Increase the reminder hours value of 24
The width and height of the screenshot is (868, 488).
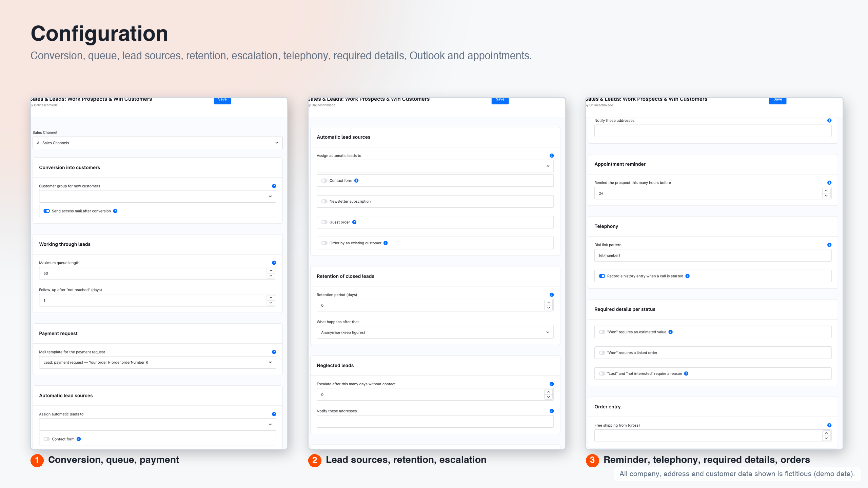[x=826, y=190]
